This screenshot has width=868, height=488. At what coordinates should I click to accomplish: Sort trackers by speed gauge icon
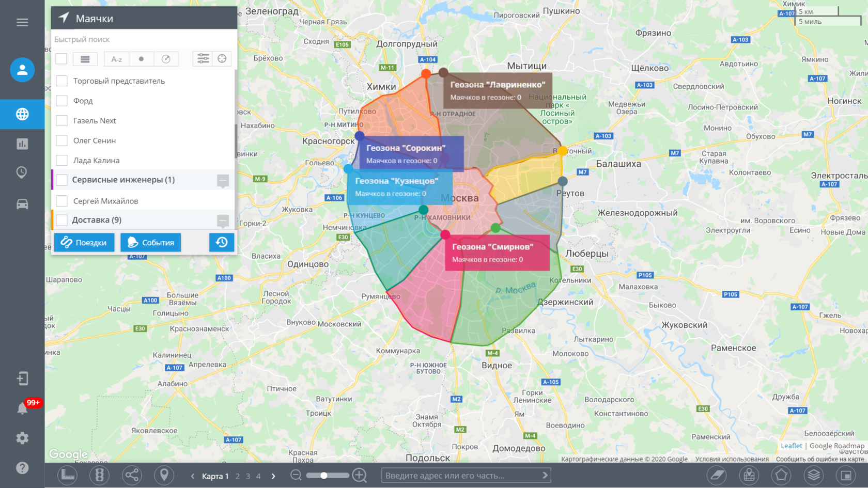[166, 59]
